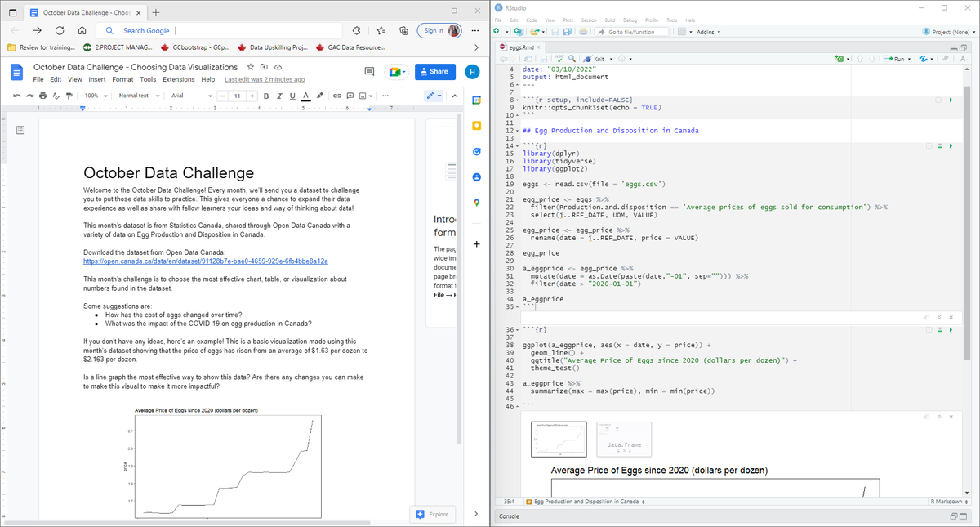Show the document outline in Docs
Screen dimensions: 980x527
click(20, 130)
